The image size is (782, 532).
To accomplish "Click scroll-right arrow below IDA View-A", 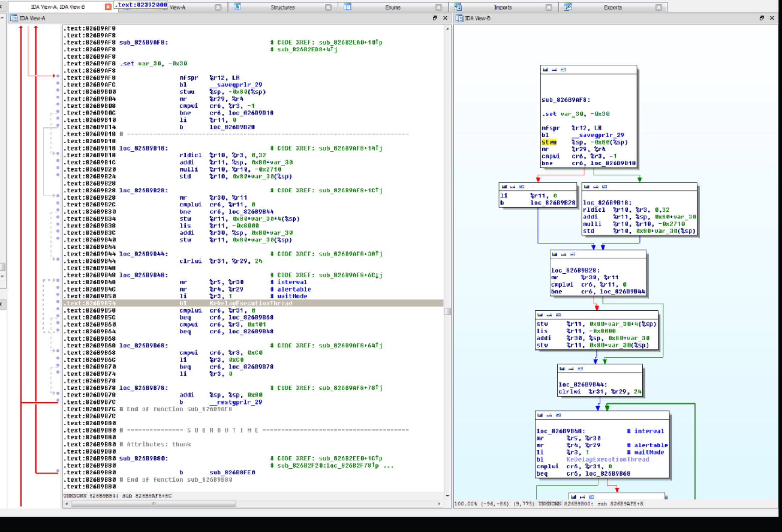I will 439,504.
